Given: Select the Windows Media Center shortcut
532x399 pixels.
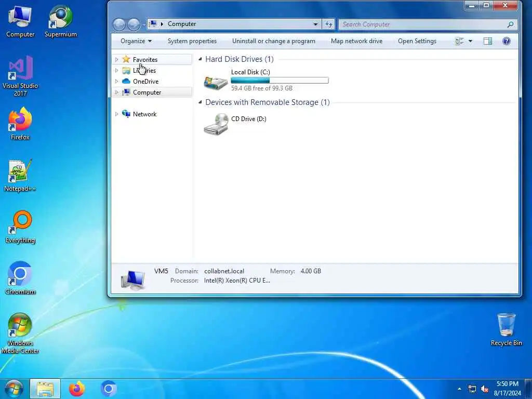Looking at the screenshot, I should tap(20, 334).
